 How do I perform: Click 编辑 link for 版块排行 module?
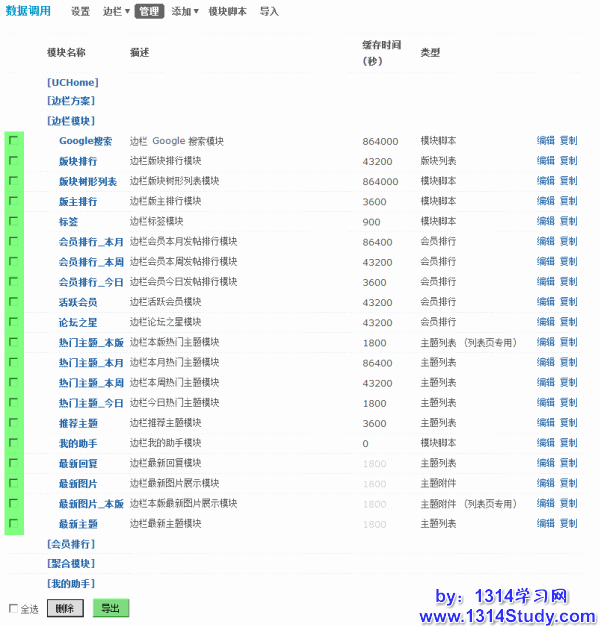(x=545, y=161)
